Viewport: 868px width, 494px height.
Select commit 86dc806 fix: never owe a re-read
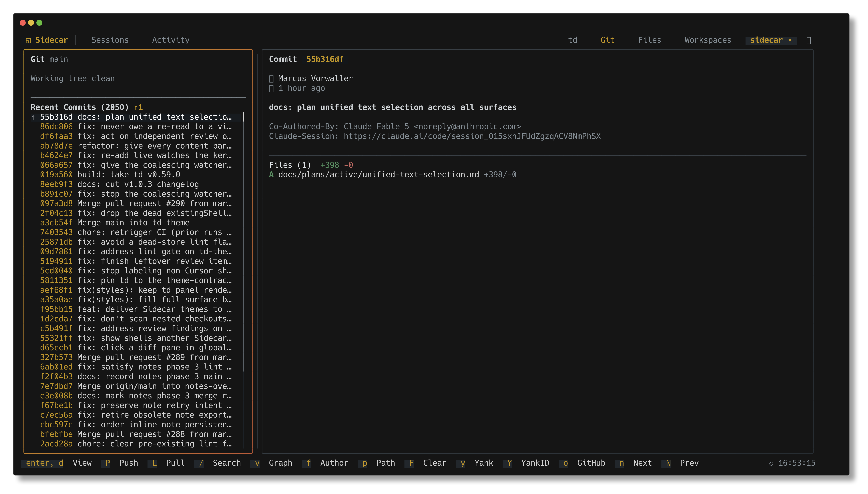tap(136, 127)
